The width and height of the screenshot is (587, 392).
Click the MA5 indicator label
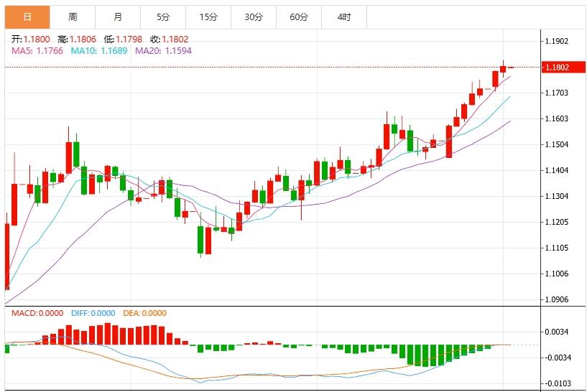pos(37,50)
